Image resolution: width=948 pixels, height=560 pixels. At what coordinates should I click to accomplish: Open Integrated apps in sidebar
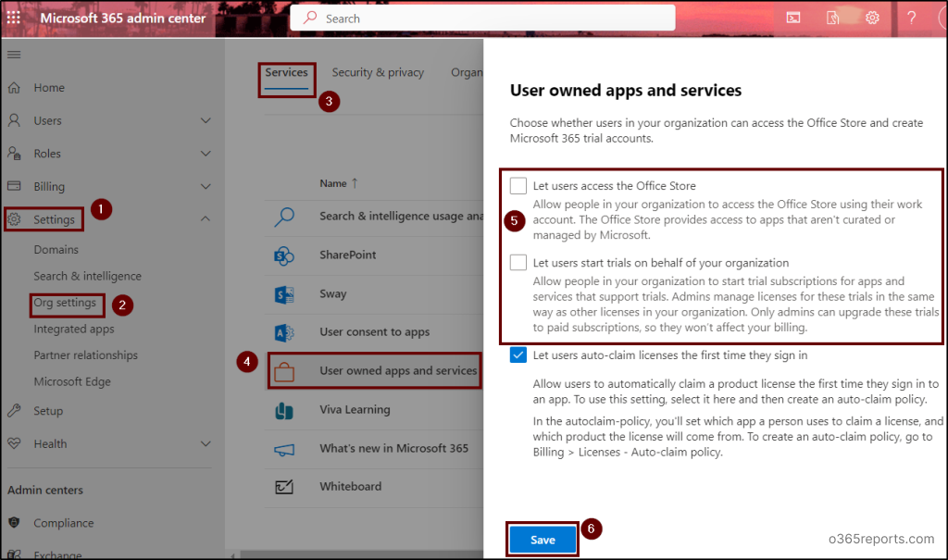coord(74,329)
